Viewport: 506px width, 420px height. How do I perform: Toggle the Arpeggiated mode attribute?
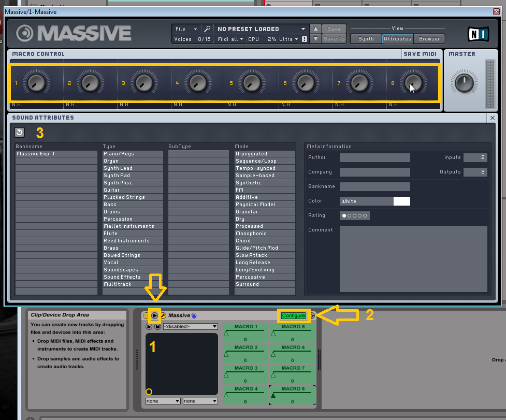coord(265,154)
